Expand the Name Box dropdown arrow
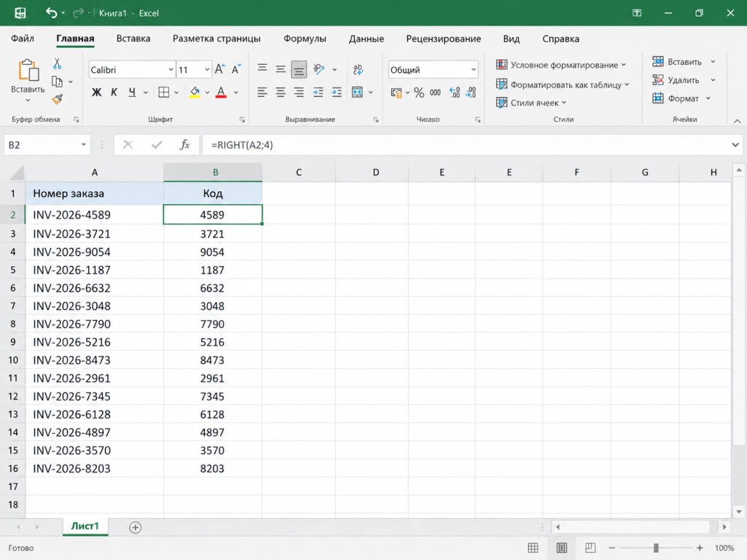 pos(83,145)
